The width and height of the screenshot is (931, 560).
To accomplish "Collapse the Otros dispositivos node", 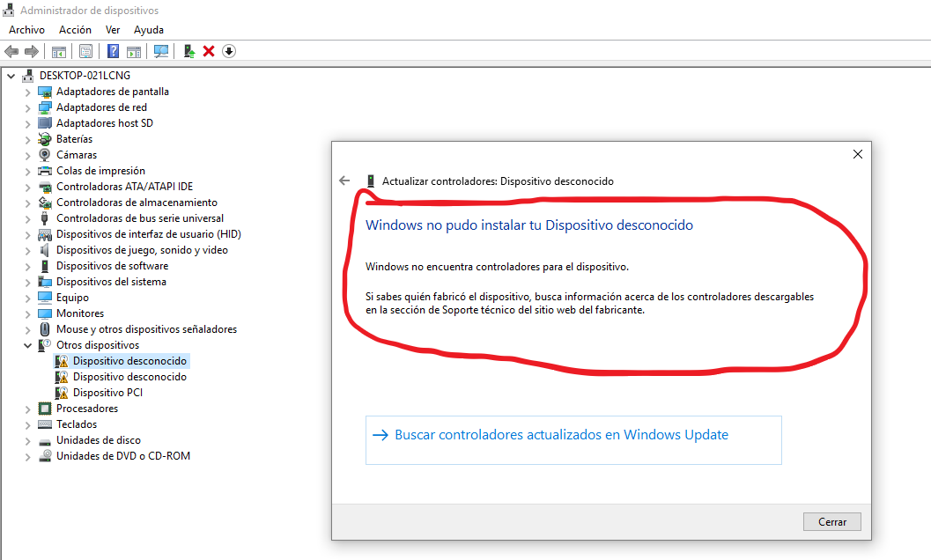I will pyautogui.click(x=27, y=346).
